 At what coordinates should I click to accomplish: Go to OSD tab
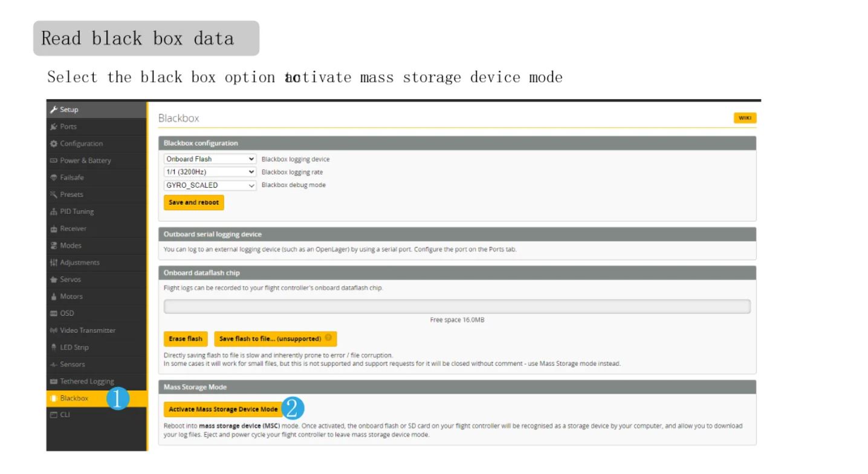click(96, 313)
